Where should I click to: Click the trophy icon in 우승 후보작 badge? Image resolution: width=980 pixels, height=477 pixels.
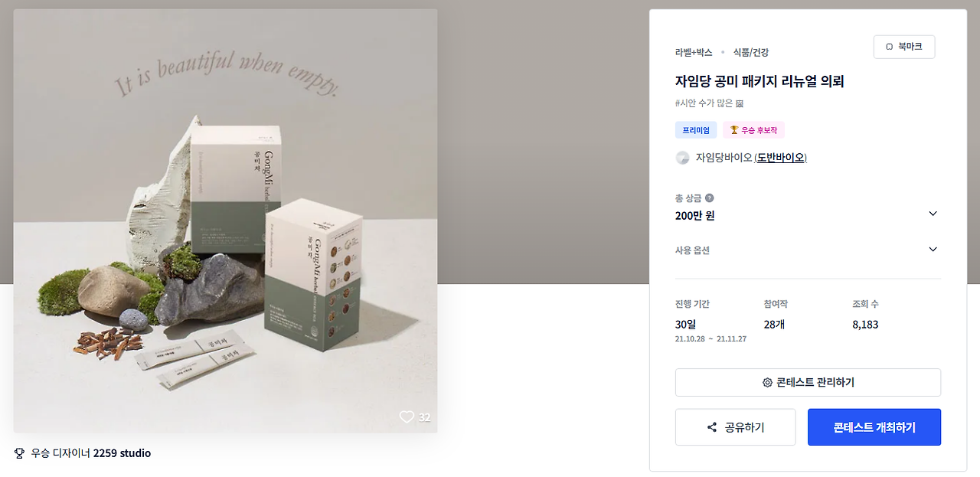point(733,130)
